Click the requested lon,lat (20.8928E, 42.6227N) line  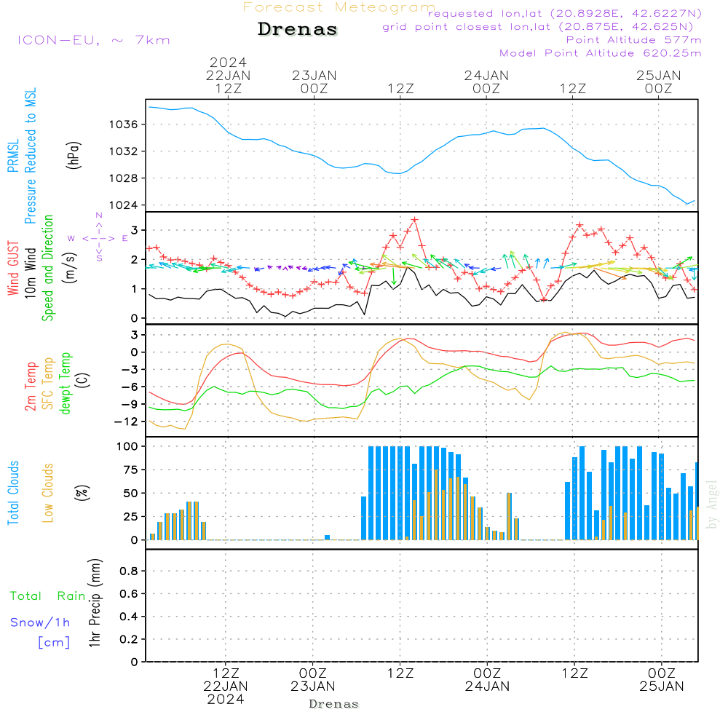[564, 14]
